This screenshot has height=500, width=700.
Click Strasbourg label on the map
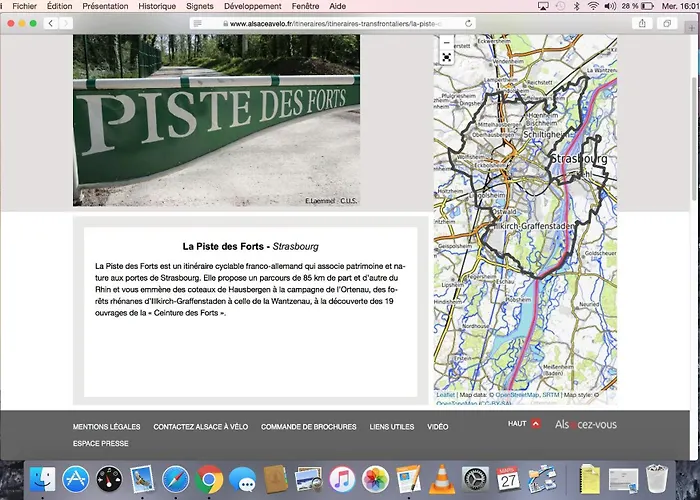(x=579, y=158)
